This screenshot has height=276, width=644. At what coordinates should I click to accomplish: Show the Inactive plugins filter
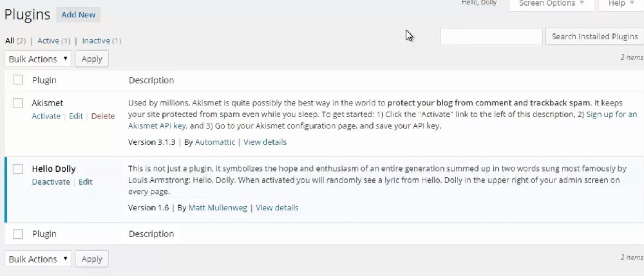pyautogui.click(x=96, y=41)
